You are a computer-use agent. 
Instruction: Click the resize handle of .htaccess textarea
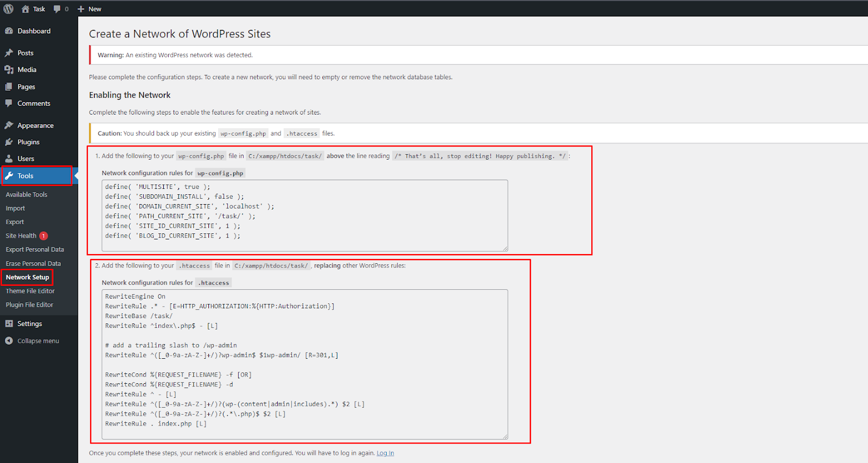pos(505,436)
